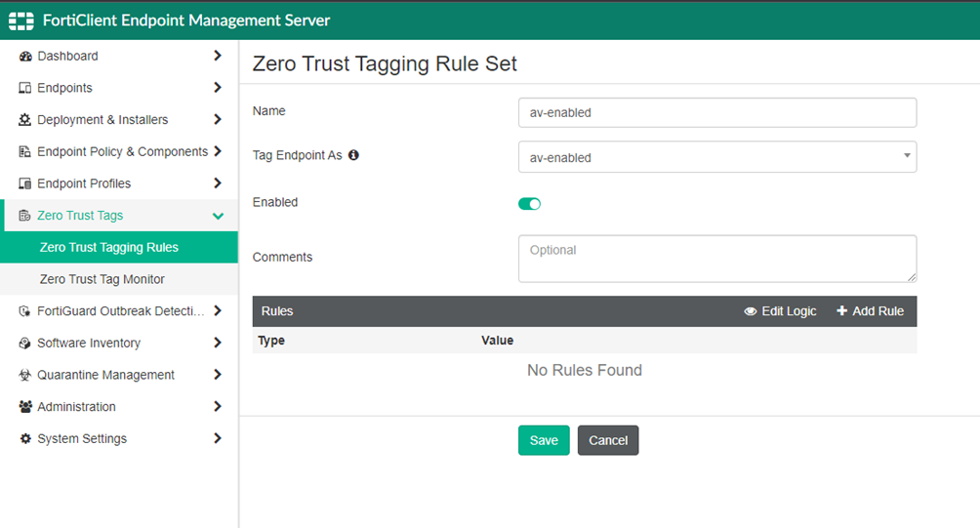980x528 pixels.
Task: Click the Tag Endpoint As info icon
Action: [353, 155]
